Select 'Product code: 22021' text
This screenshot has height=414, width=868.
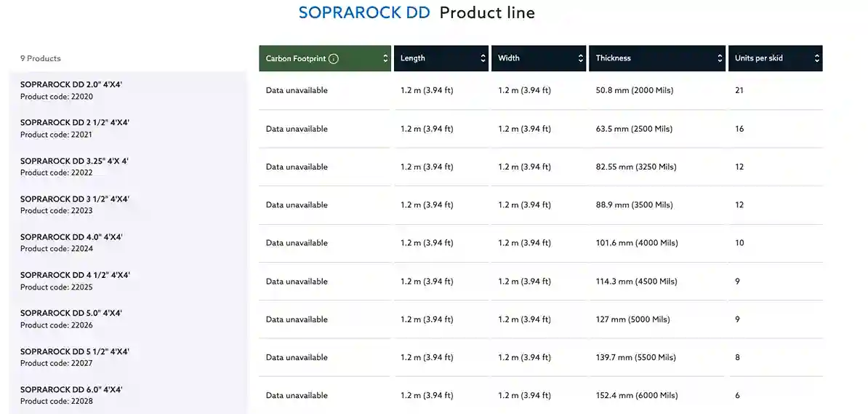click(57, 135)
